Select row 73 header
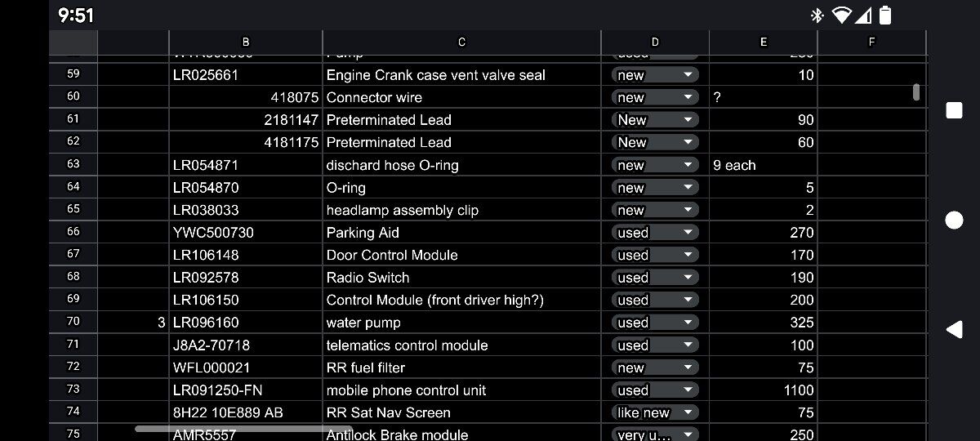Image resolution: width=980 pixels, height=441 pixels. (x=73, y=390)
